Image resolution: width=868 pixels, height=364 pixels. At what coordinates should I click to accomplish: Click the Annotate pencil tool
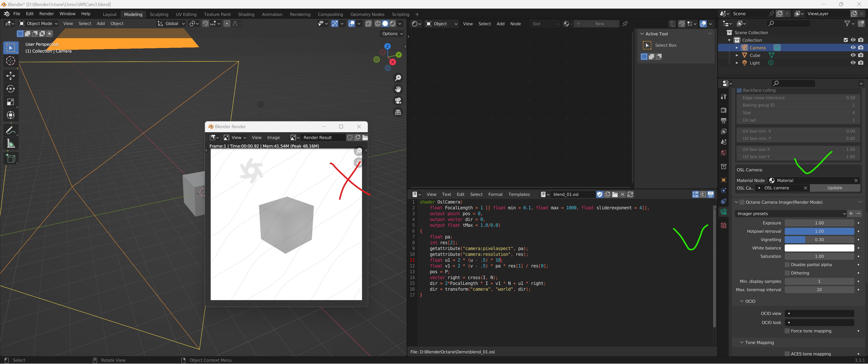[10, 130]
